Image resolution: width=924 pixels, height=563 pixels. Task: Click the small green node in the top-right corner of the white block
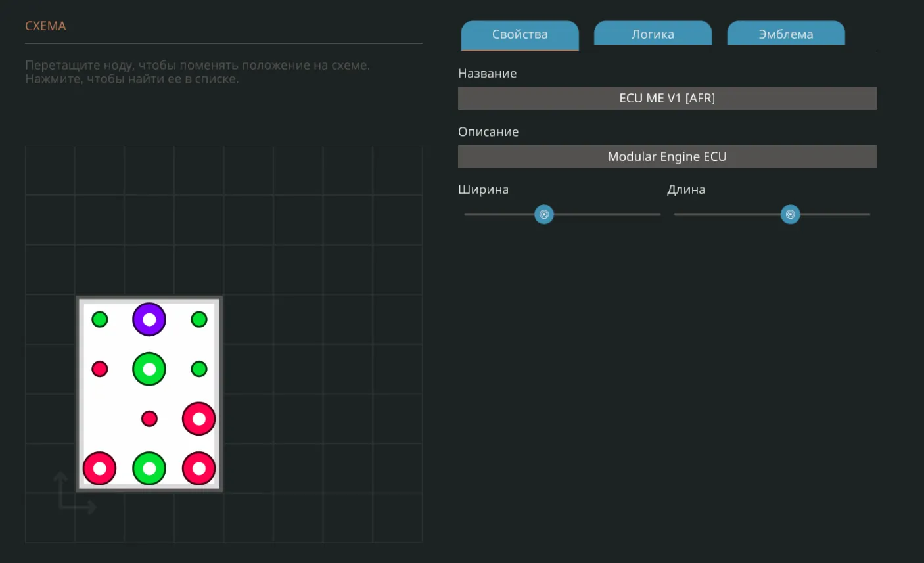(x=199, y=319)
